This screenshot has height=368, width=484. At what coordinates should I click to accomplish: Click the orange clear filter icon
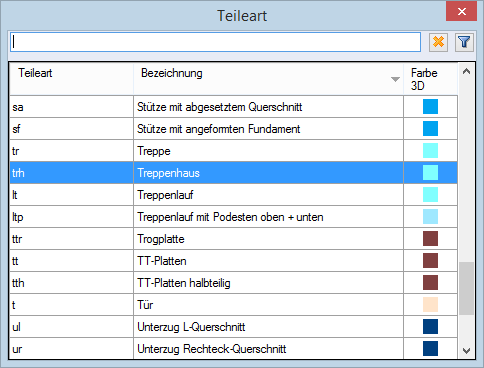[438, 42]
